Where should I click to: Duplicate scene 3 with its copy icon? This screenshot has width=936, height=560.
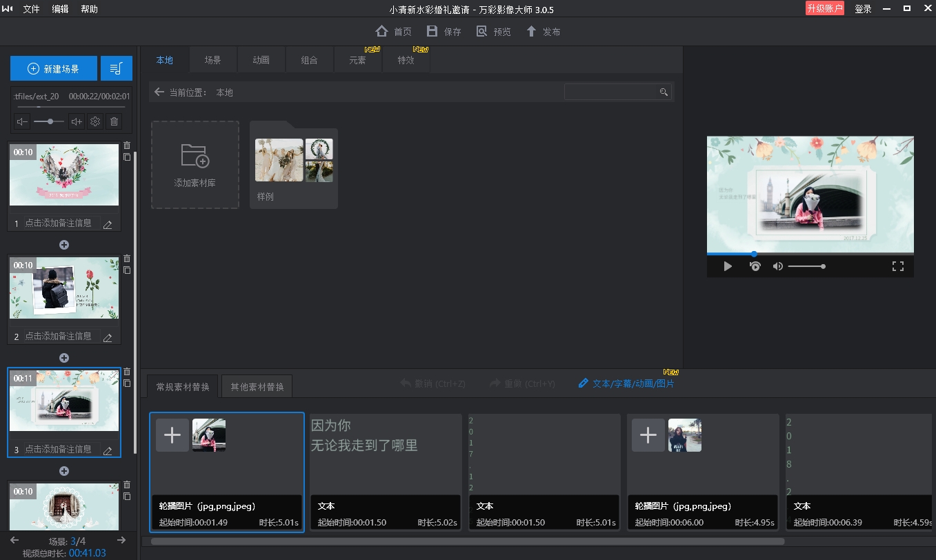click(127, 383)
